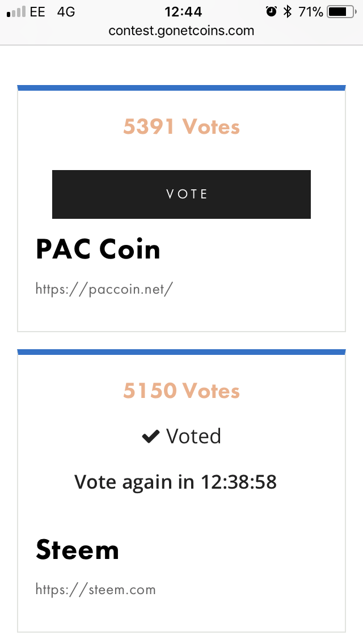Tap the 71% battery percentage

point(311,11)
